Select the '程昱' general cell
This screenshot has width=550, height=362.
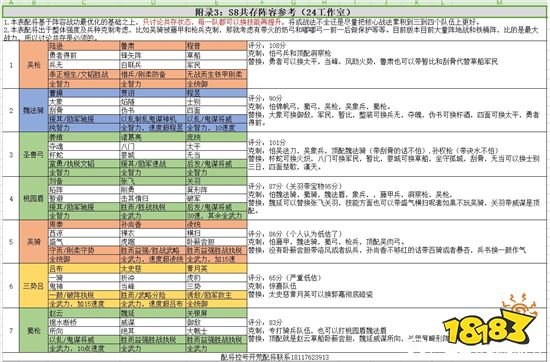click(x=216, y=93)
